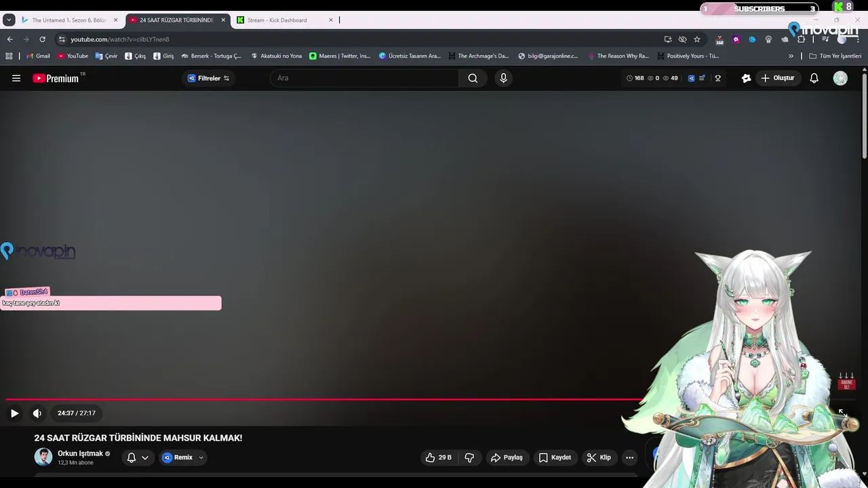Open the YouTube bookmark

coord(73,56)
